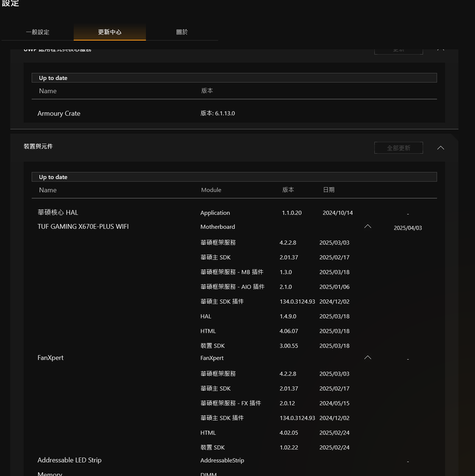Select the 更新中心 tab

coord(110,32)
